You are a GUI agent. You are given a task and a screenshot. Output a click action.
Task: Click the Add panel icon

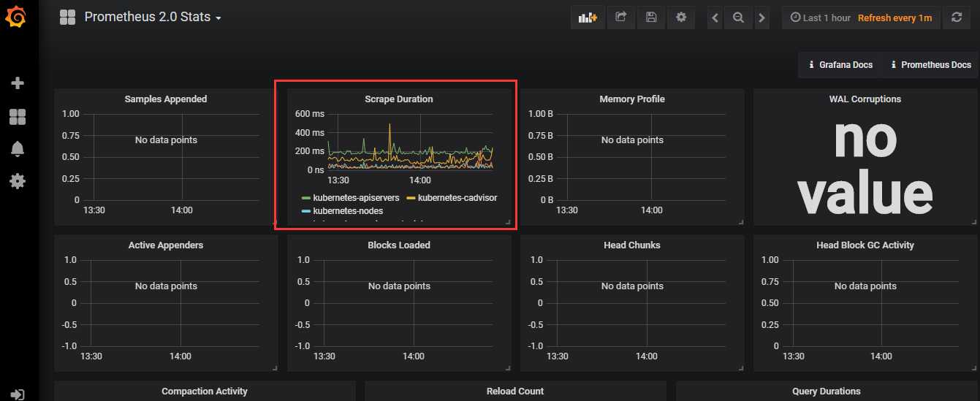coord(588,18)
